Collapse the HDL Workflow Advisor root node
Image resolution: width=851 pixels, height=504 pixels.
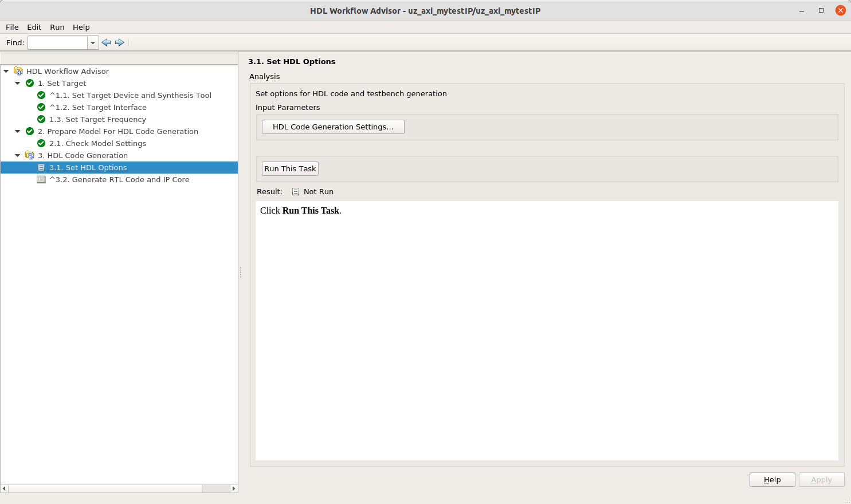[6, 71]
